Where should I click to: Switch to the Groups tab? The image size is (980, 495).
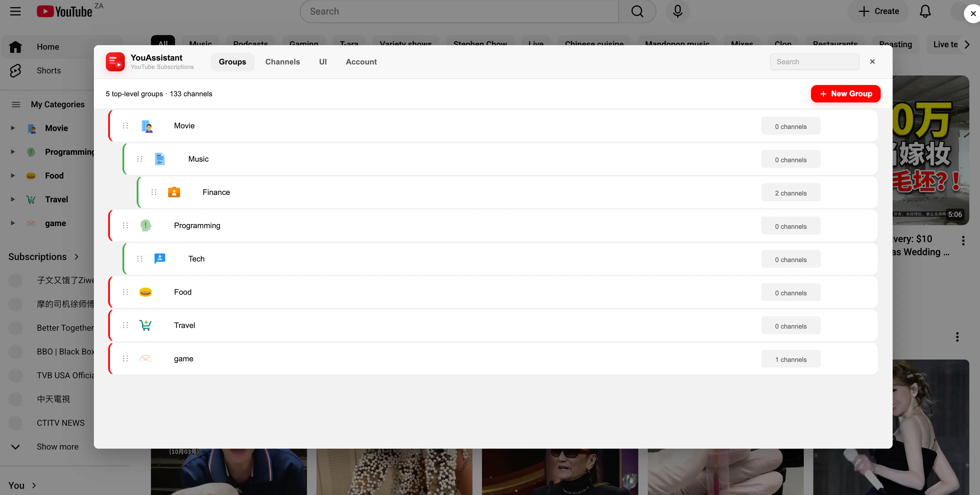(x=232, y=62)
